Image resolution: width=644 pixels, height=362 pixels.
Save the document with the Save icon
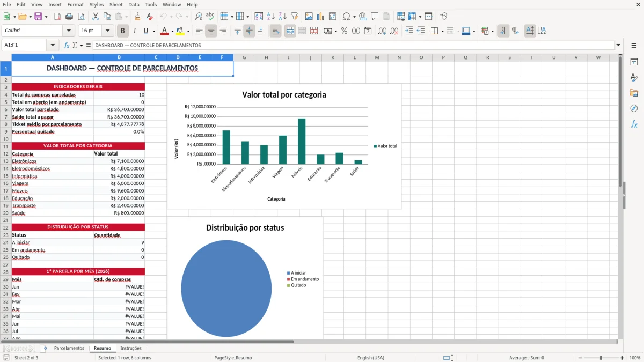click(x=38, y=17)
